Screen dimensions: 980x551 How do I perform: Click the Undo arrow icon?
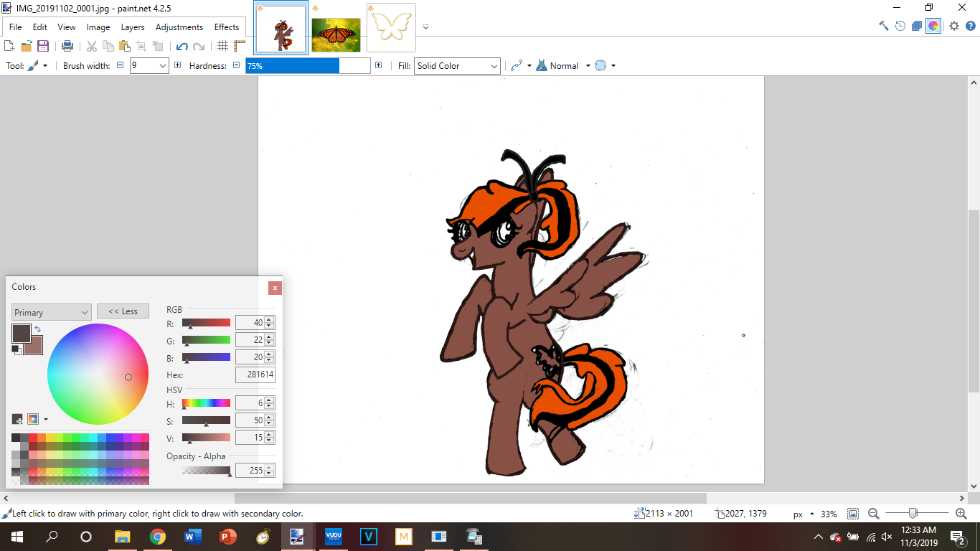[x=182, y=46]
